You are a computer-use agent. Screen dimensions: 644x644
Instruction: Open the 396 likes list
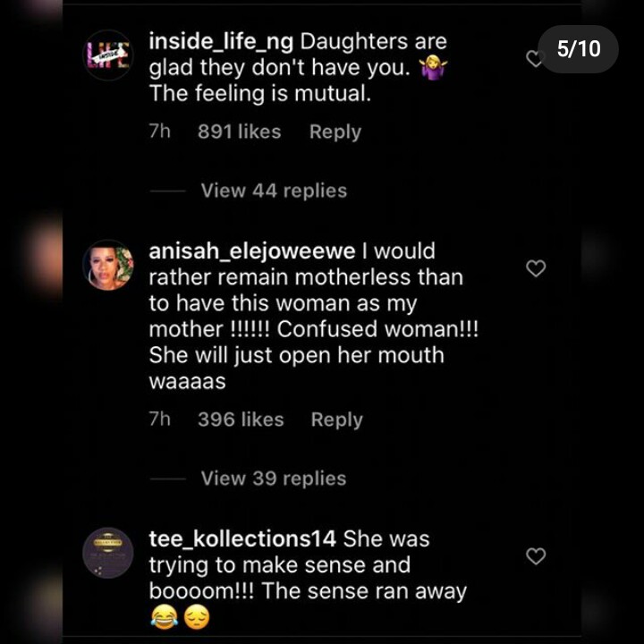point(241,419)
